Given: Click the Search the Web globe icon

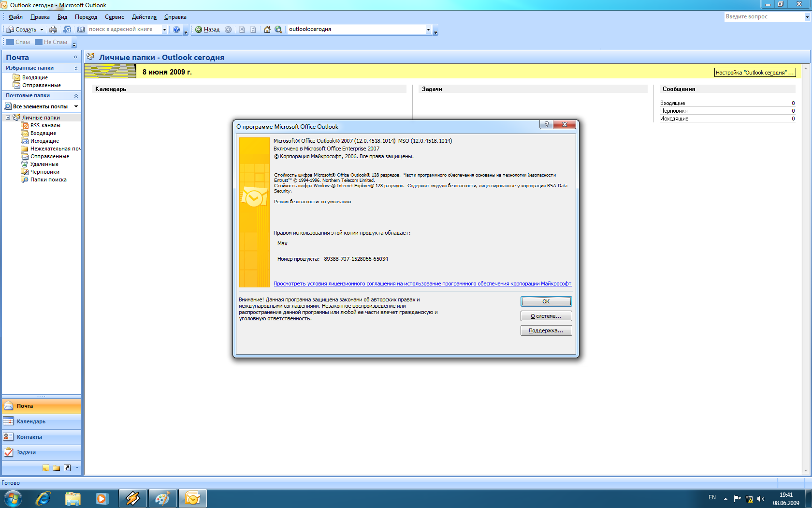Looking at the screenshot, I should tap(278, 30).
